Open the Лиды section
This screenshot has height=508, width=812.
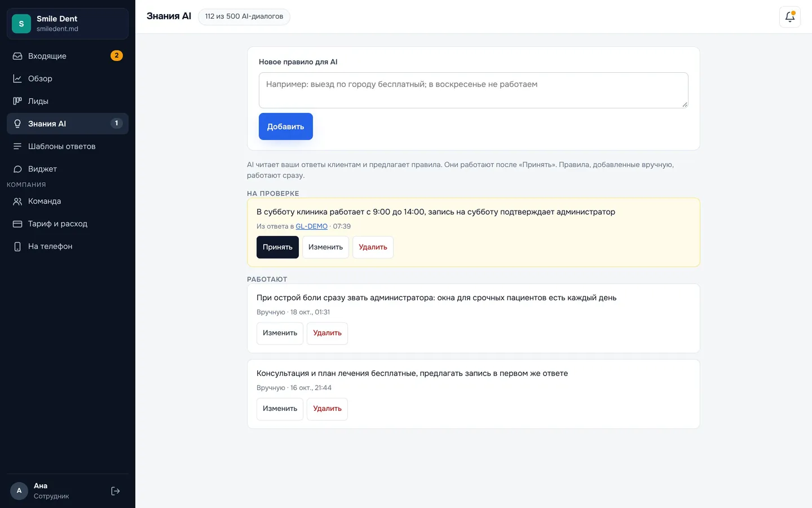click(68, 101)
